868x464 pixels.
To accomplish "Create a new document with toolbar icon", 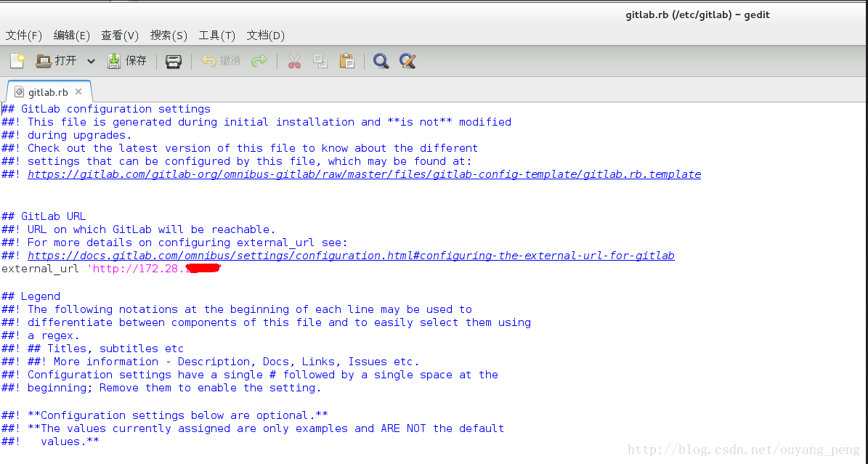I will click(17, 61).
